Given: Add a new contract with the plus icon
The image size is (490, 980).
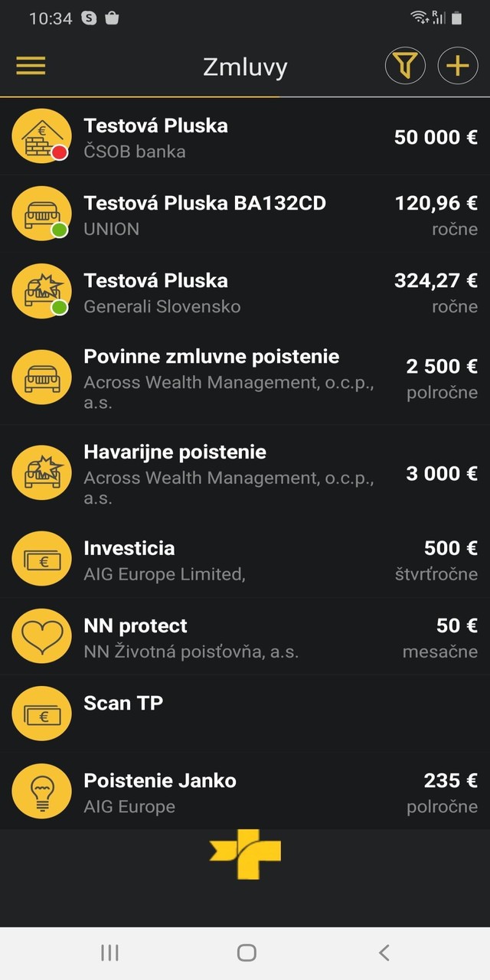Looking at the screenshot, I should (x=457, y=66).
